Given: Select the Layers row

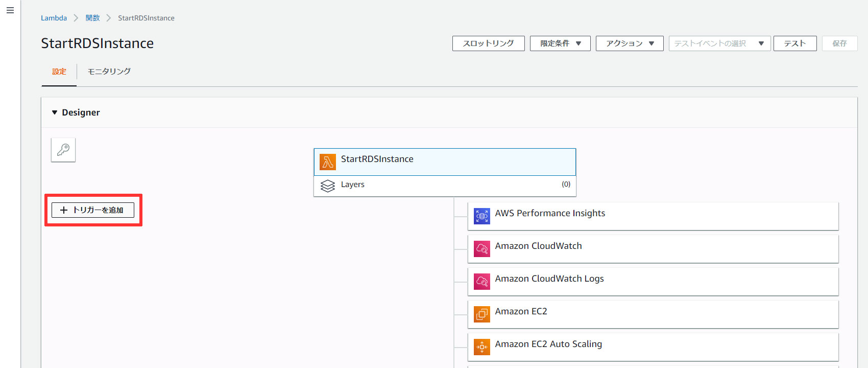Looking at the screenshot, I should [x=445, y=186].
